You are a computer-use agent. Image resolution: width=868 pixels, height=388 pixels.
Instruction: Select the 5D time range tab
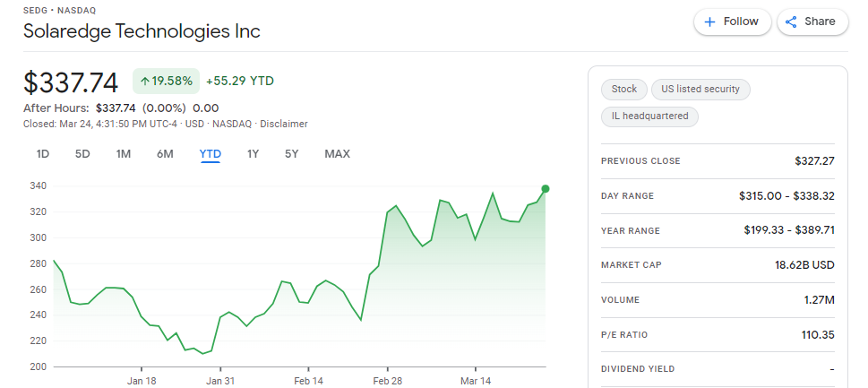pos(82,154)
